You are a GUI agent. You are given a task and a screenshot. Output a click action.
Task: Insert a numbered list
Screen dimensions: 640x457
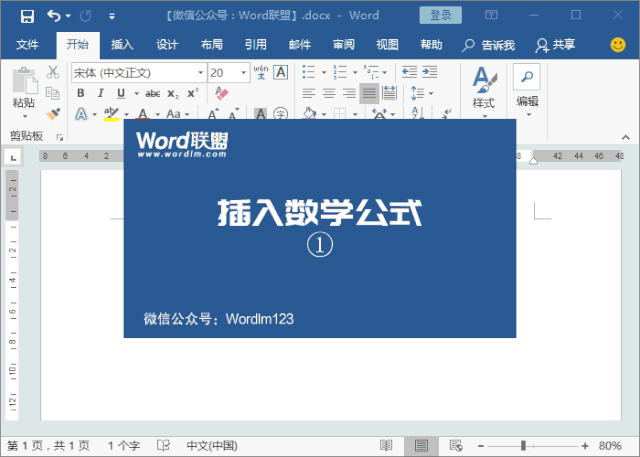340,72
